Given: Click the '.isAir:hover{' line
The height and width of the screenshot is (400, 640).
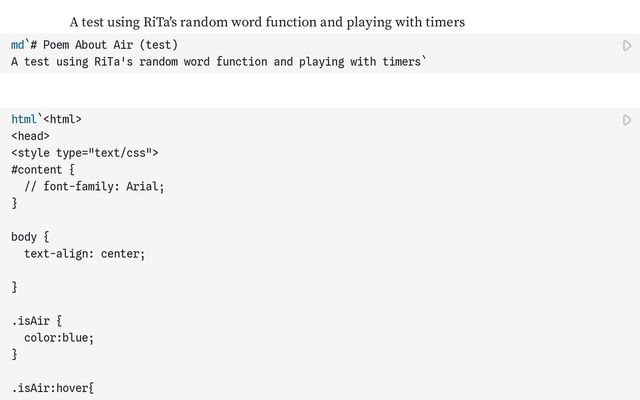Looking at the screenshot, I should (x=53, y=388).
